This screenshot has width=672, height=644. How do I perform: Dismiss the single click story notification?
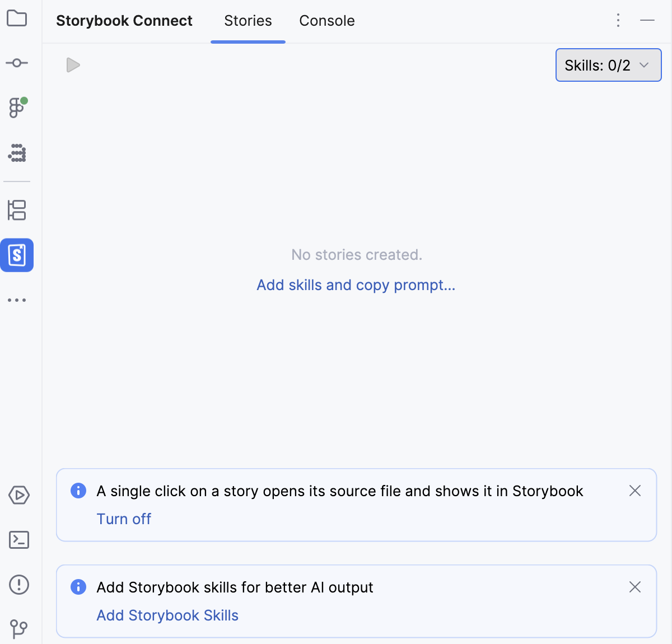[635, 491]
